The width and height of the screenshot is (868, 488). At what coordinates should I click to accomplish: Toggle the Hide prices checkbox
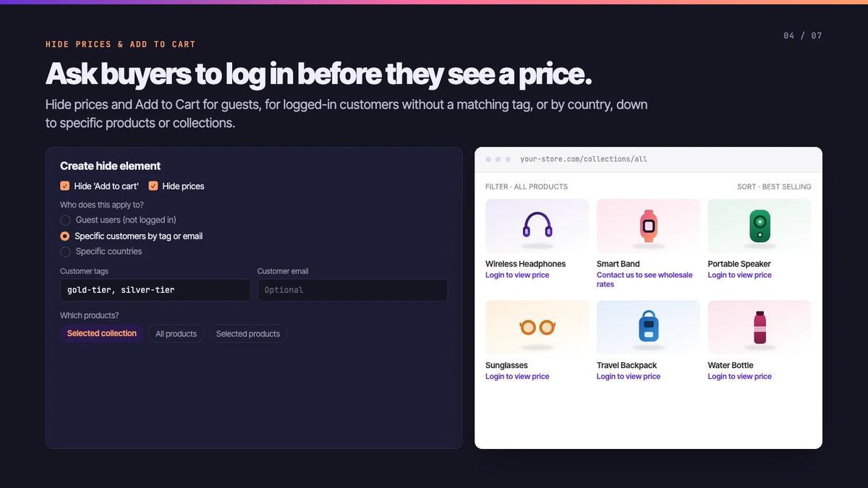tap(153, 186)
